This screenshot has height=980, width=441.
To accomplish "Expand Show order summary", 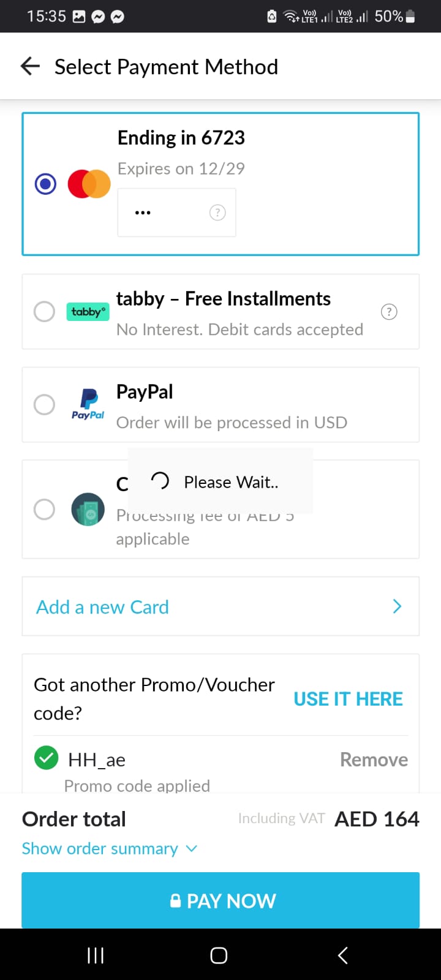I will coord(109,848).
